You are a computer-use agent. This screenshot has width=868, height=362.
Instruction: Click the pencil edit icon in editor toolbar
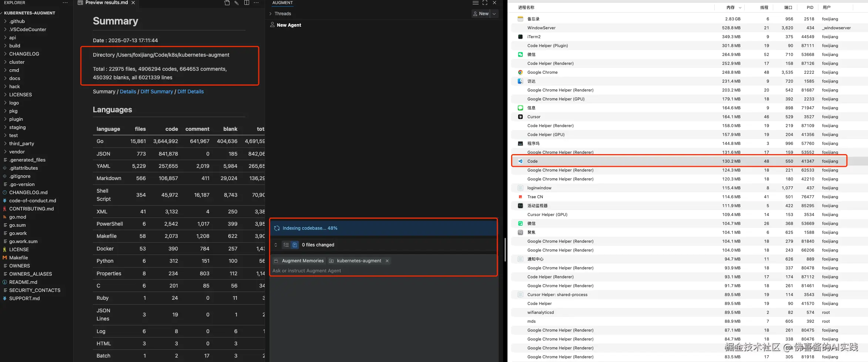coord(237,3)
